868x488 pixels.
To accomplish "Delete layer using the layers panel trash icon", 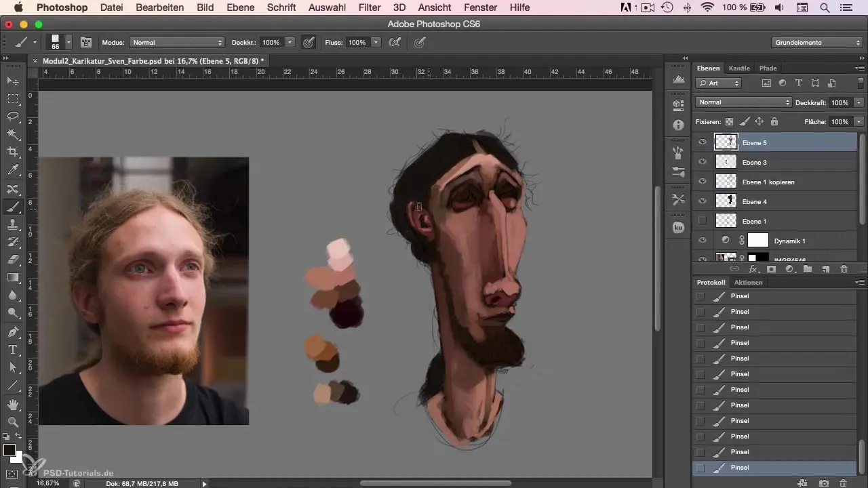I will 844,269.
